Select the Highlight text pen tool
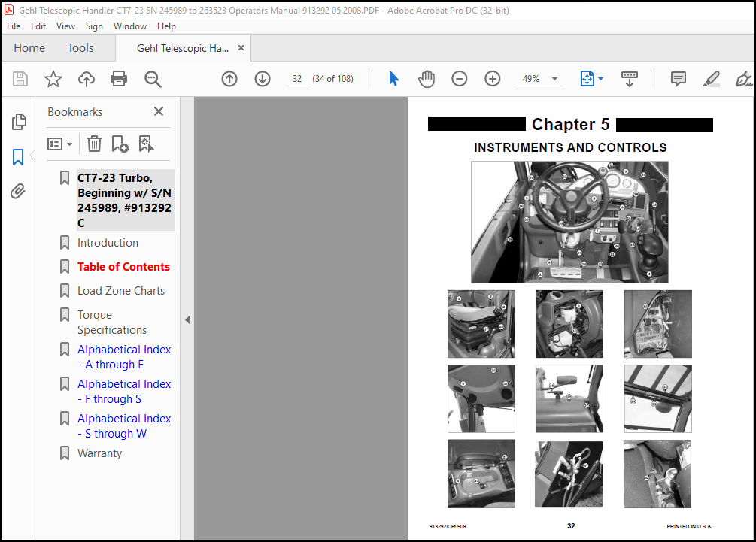The width and height of the screenshot is (756, 542). tap(711, 78)
